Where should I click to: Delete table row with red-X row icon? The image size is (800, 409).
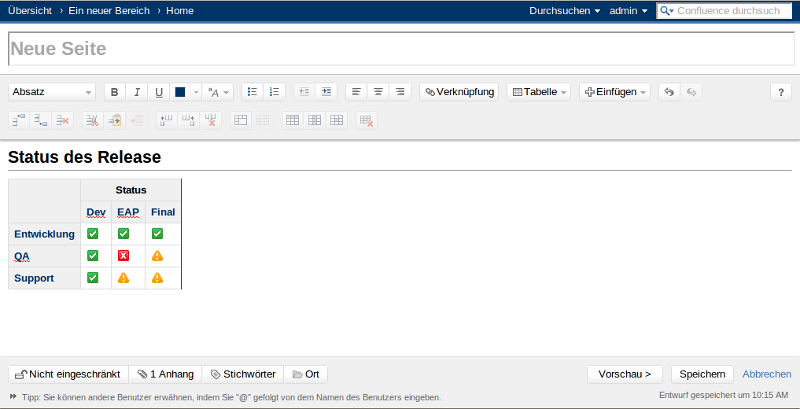point(63,120)
